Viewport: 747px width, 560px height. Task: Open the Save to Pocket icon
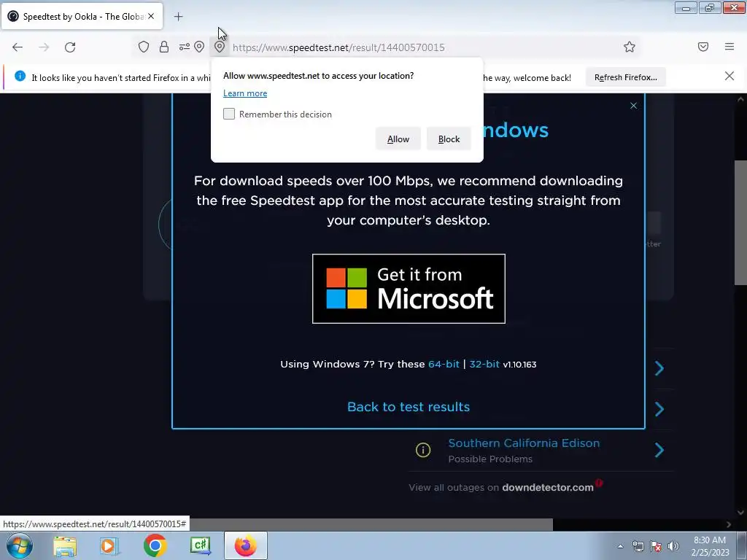(x=703, y=47)
